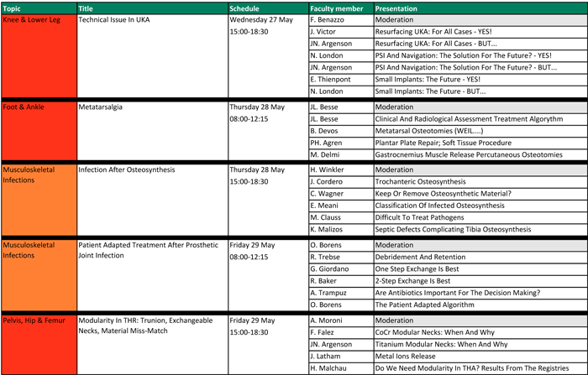Select Septic Defects Complicating Tibia Osteosynthesis
The width and height of the screenshot is (588, 375).
click(x=453, y=230)
